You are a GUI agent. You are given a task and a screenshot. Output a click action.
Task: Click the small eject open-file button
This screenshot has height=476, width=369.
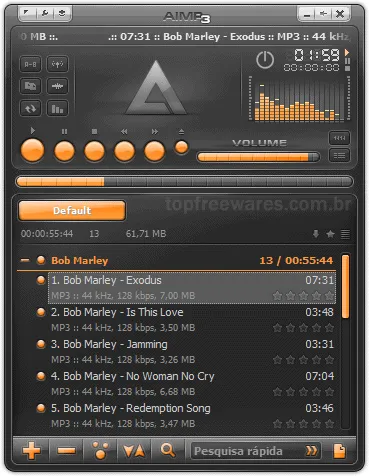tap(181, 147)
